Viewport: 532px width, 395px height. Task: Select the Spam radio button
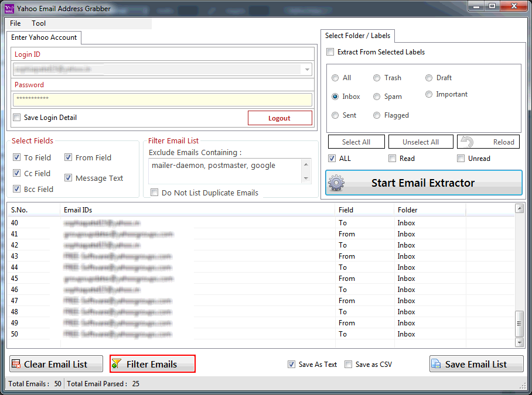click(377, 97)
